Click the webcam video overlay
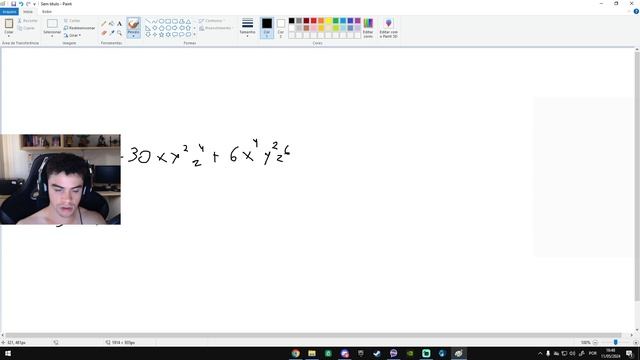Image resolution: width=640 pixels, height=360 pixels. click(60, 179)
